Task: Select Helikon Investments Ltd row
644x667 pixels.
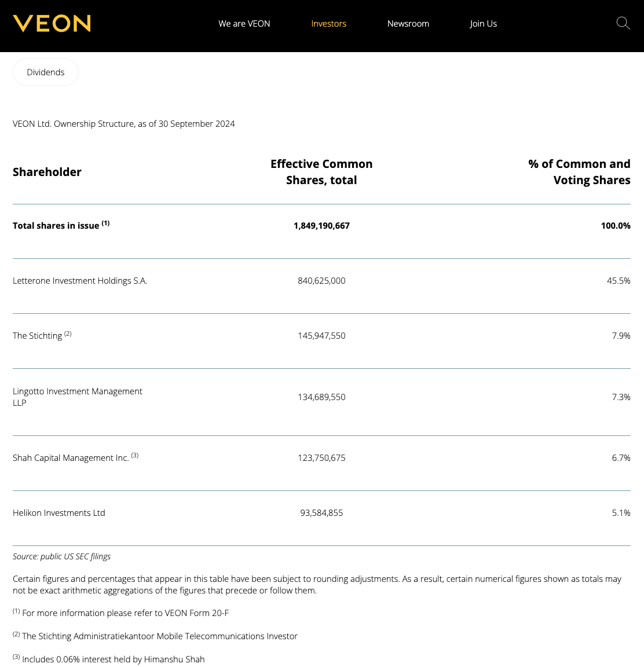Action: click(x=59, y=513)
